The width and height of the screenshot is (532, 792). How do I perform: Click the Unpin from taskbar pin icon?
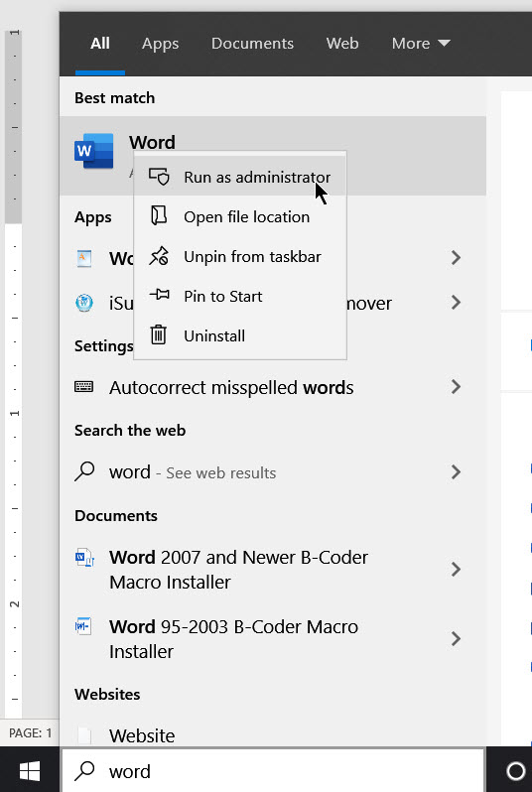pyautogui.click(x=159, y=256)
